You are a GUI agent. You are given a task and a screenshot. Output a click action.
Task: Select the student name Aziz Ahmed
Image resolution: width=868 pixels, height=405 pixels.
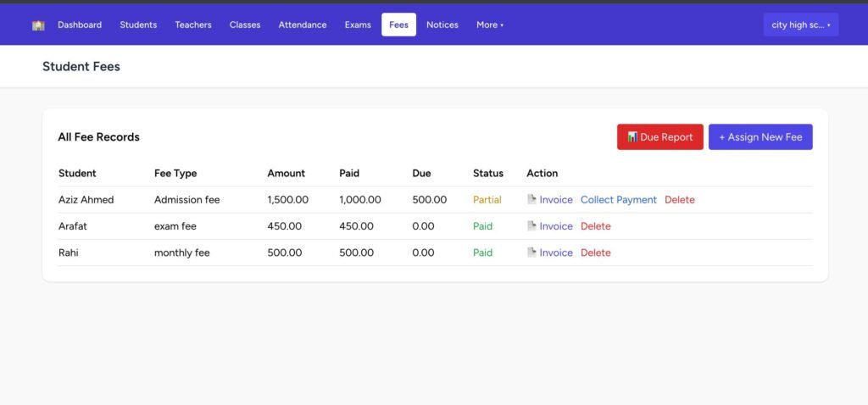tap(86, 200)
